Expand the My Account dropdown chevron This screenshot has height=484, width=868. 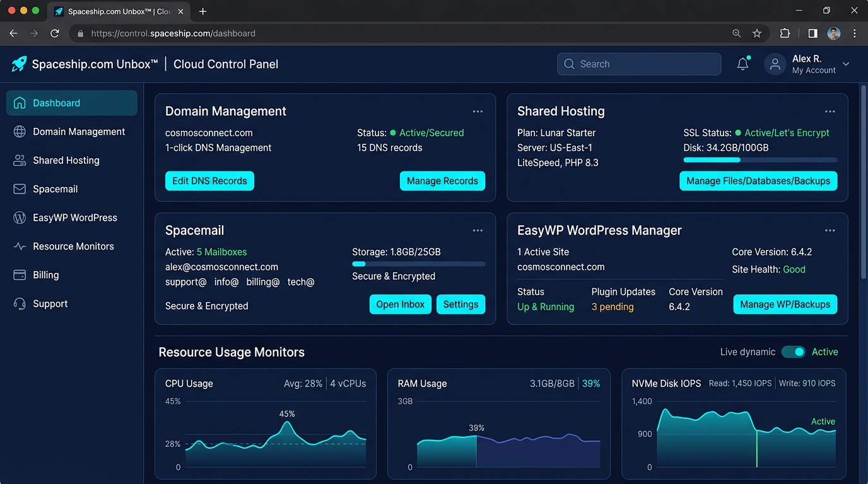pos(846,64)
